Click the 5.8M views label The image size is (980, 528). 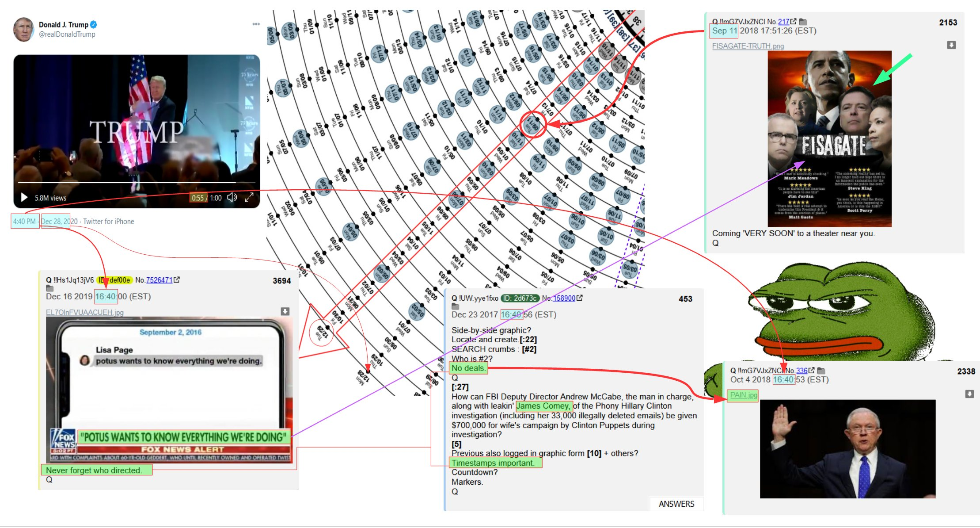pos(50,198)
